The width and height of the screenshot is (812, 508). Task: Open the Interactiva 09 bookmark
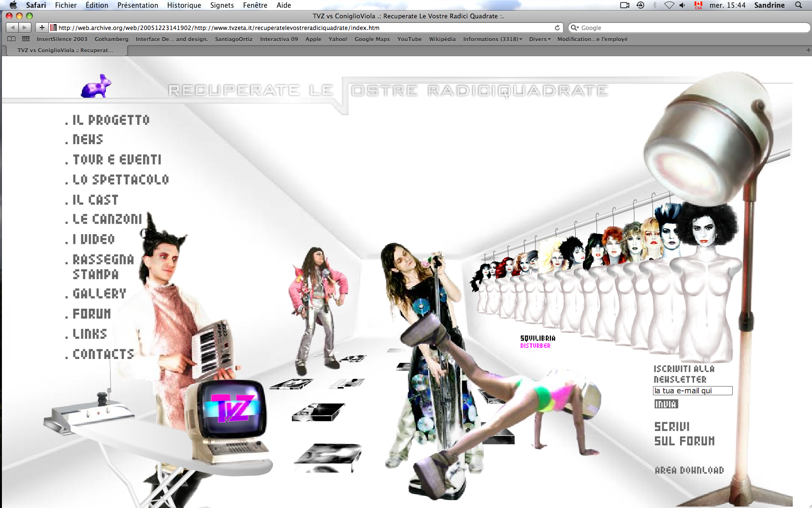(279, 39)
